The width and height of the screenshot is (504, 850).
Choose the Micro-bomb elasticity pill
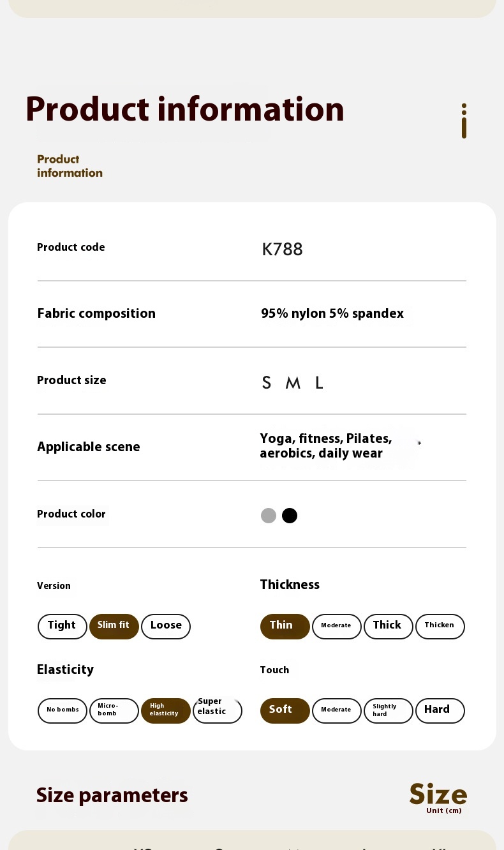click(114, 710)
